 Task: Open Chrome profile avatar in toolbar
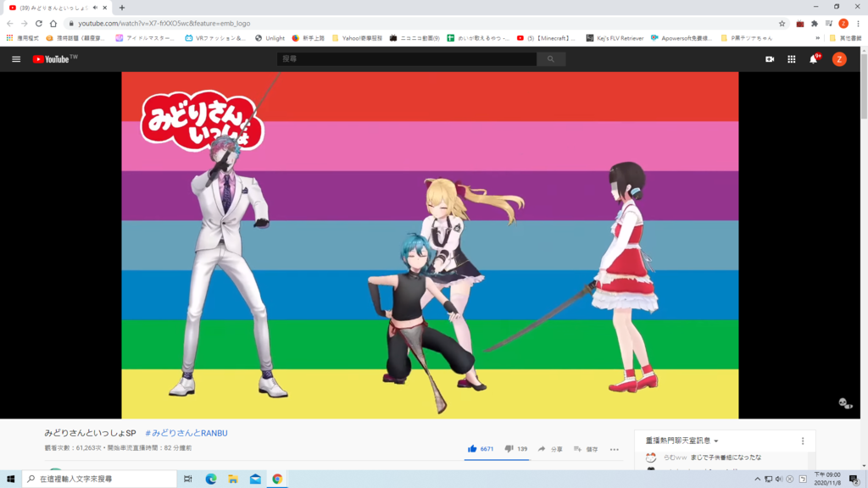point(843,23)
